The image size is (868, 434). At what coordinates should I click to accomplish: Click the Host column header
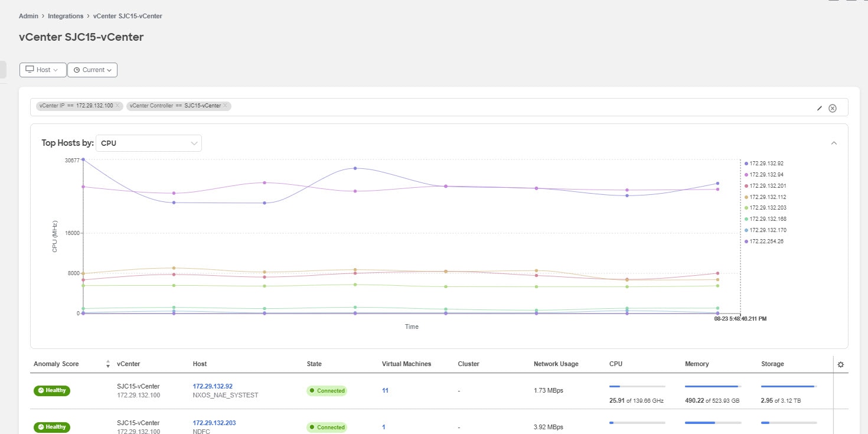200,364
